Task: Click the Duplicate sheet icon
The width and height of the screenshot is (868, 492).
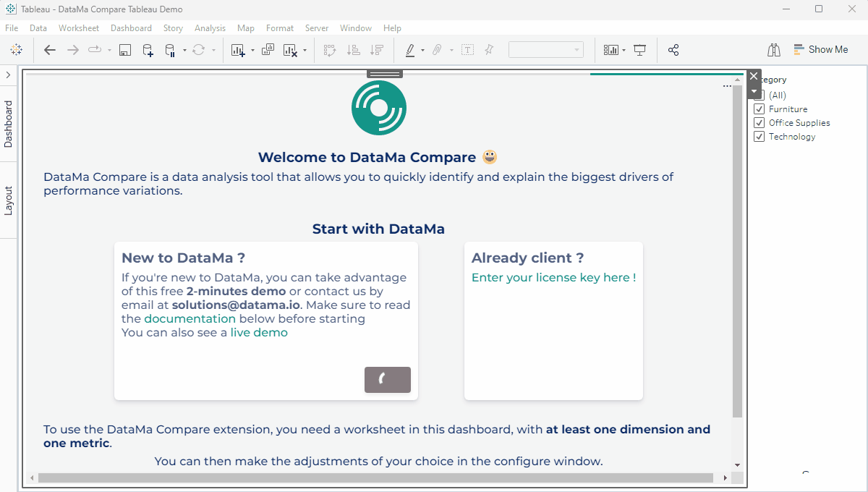Action: (268, 50)
